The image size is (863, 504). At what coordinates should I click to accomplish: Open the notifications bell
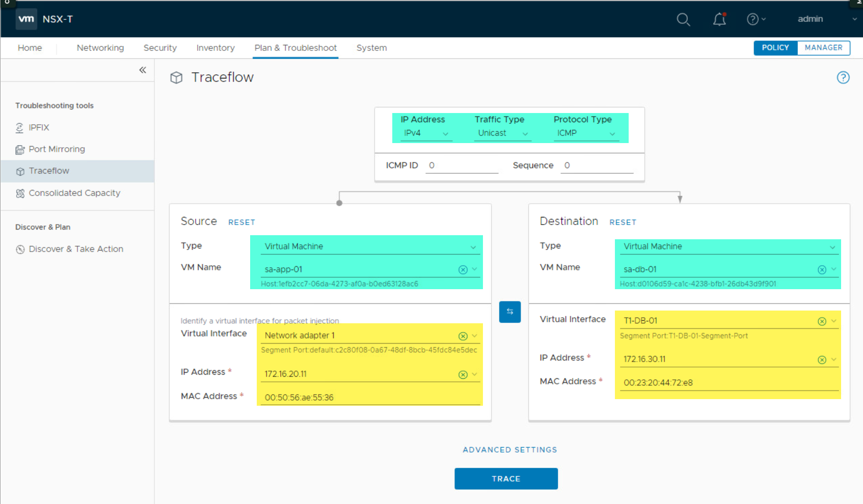point(719,19)
